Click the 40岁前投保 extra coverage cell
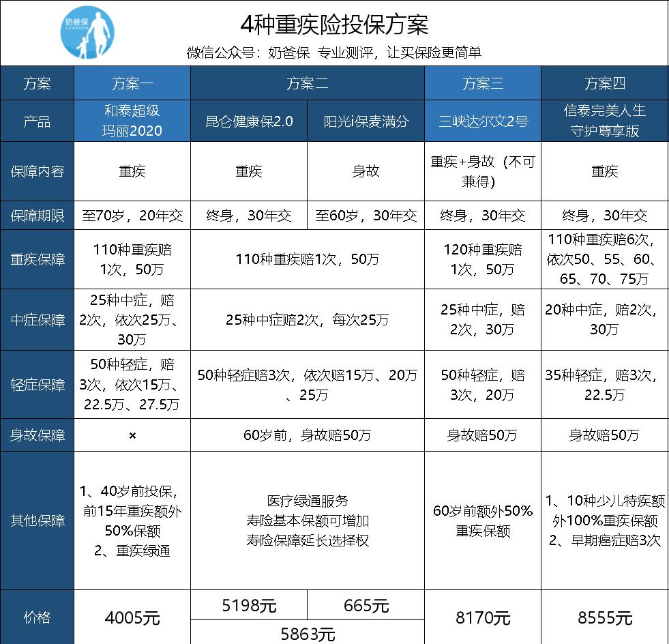The height and width of the screenshot is (644, 669). (132, 521)
